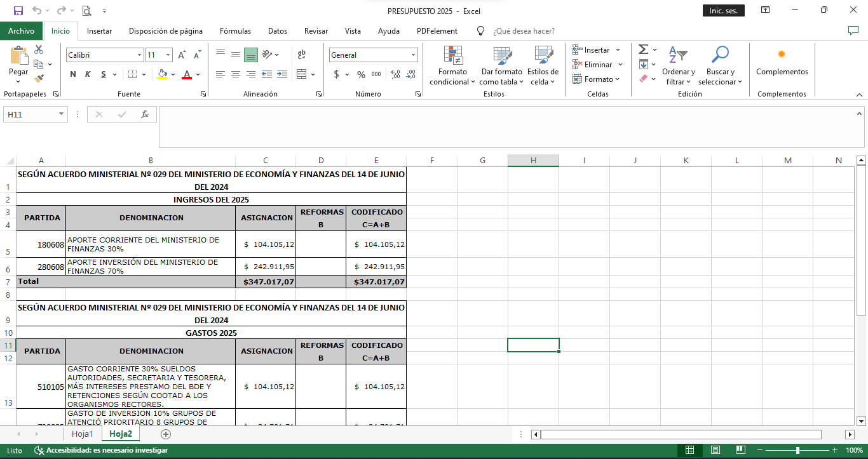Click the Save icon in title bar

pos(18,11)
